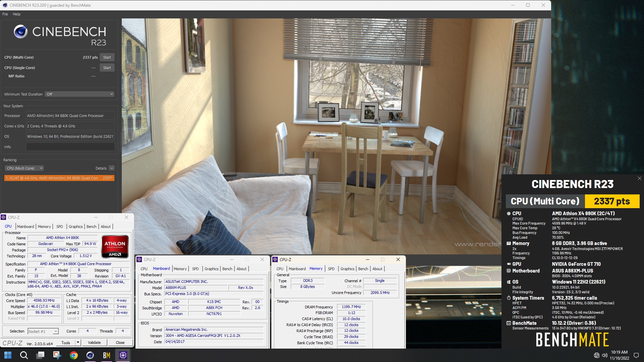Click DRAM Frequency value 1199.7 MHz
The width and height of the screenshot is (644, 362).
tap(351, 307)
